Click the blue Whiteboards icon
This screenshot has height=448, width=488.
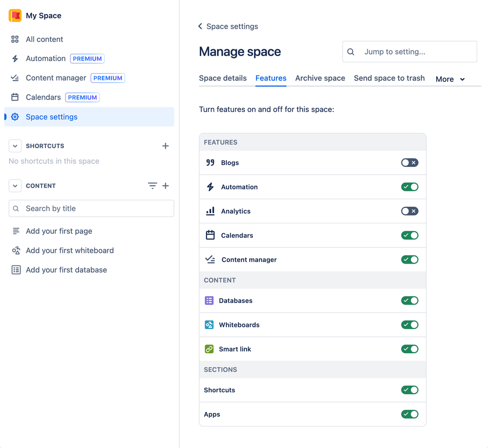pos(209,325)
